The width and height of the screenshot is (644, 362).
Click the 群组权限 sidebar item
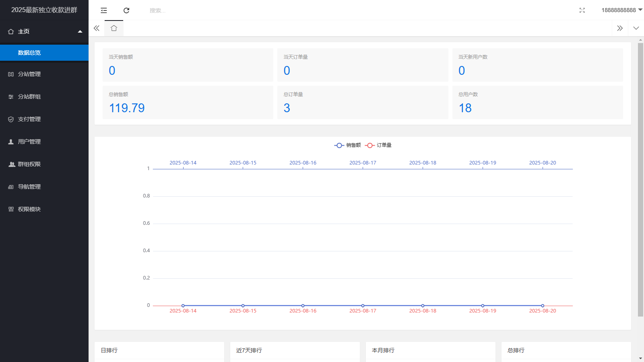coord(29,164)
